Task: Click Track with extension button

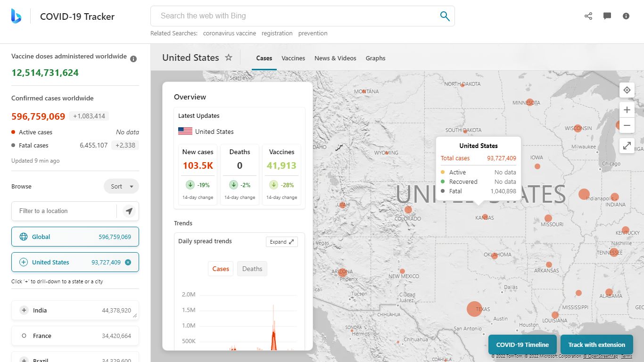Action: coord(596,345)
